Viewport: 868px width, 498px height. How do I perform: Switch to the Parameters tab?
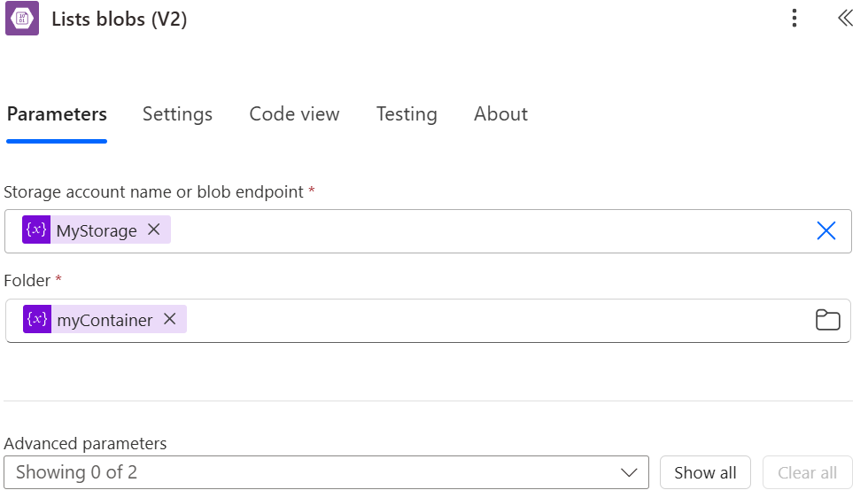(57, 114)
